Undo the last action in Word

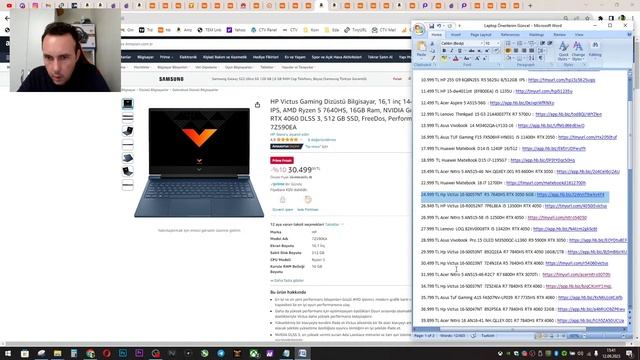(x=439, y=26)
